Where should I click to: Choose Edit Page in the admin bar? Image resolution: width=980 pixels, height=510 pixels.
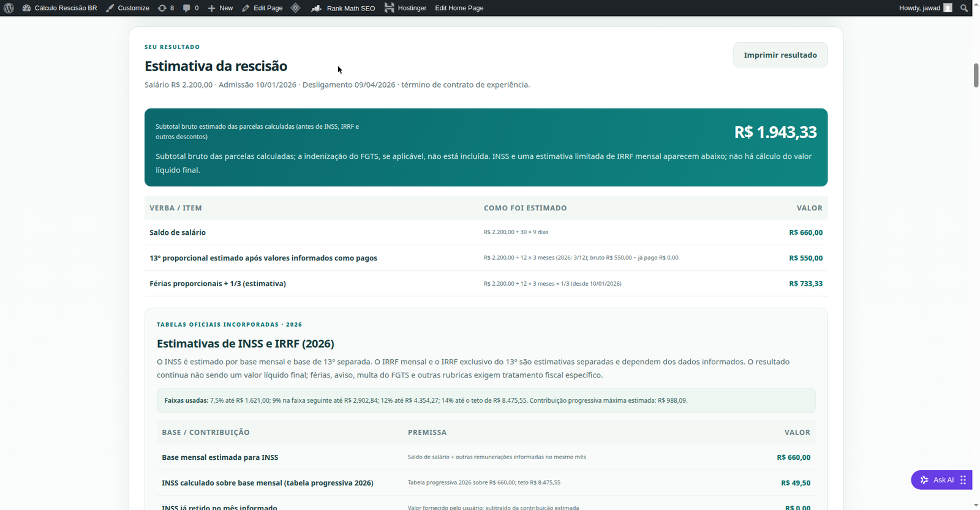pyautogui.click(x=262, y=8)
